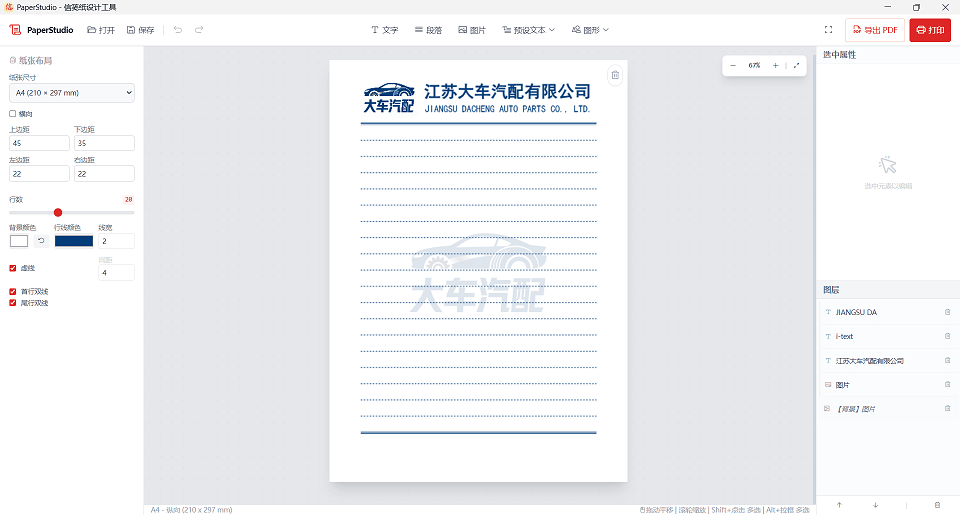Enter fullscreen using the frame icon
This screenshot has width=960, height=515.
(828, 30)
